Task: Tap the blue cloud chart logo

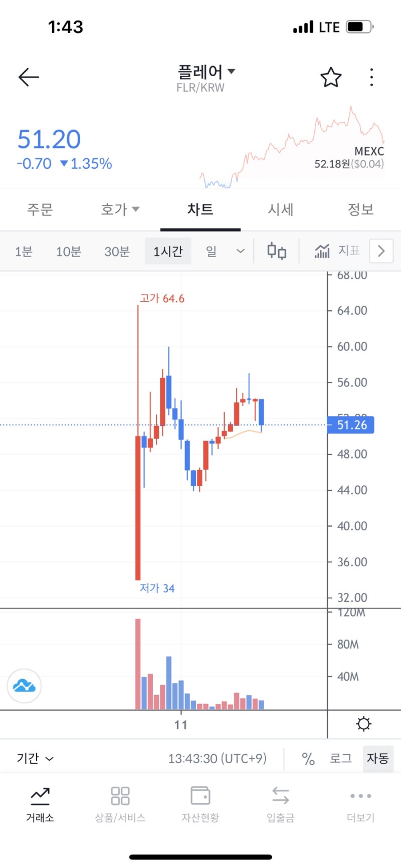Action: [24, 686]
